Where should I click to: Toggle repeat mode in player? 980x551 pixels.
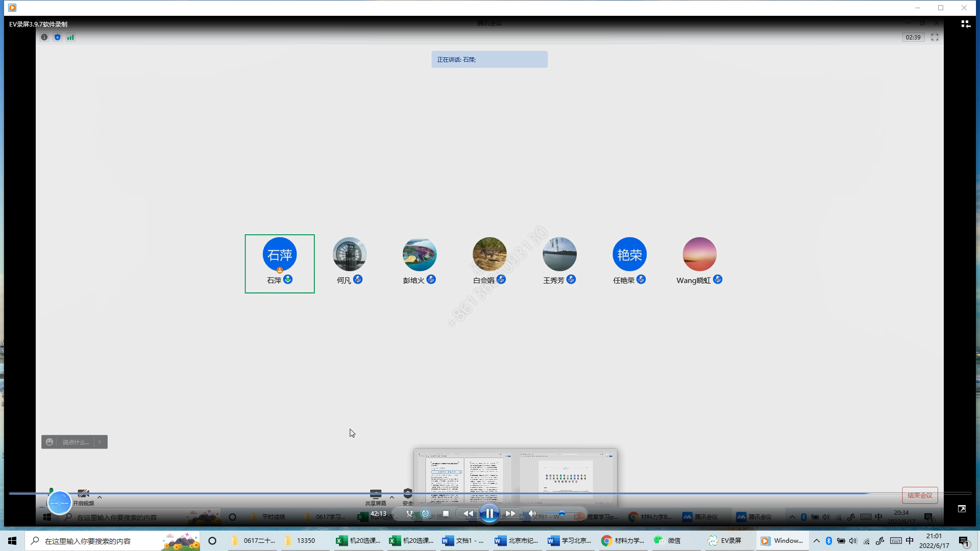pyautogui.click(x=425, y=513)
